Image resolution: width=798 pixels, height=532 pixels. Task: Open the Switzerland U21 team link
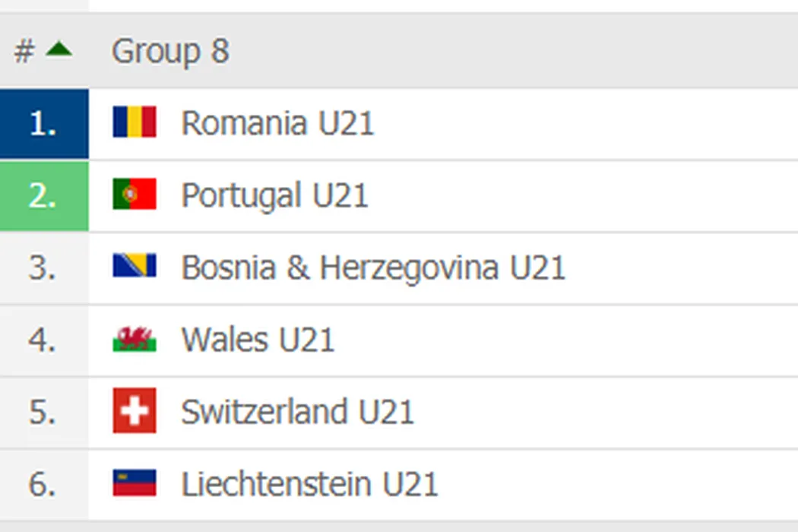(297, 412)
